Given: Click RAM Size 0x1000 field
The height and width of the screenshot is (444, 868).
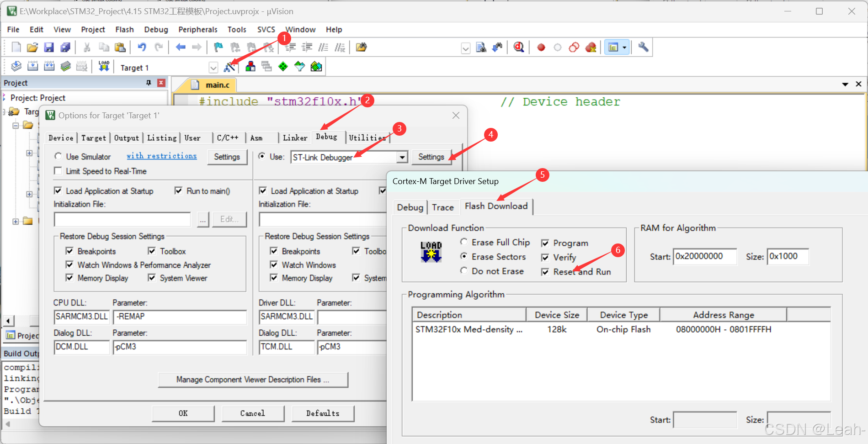Looking at the screenshot, I should [x=788, y=256].
